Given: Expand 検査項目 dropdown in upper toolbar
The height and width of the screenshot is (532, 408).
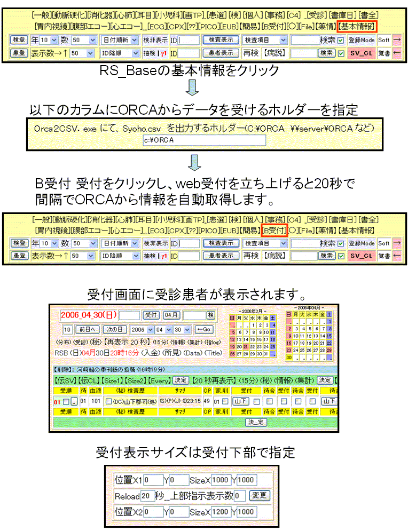Looking at the screenshot, I should pos(265,39).
